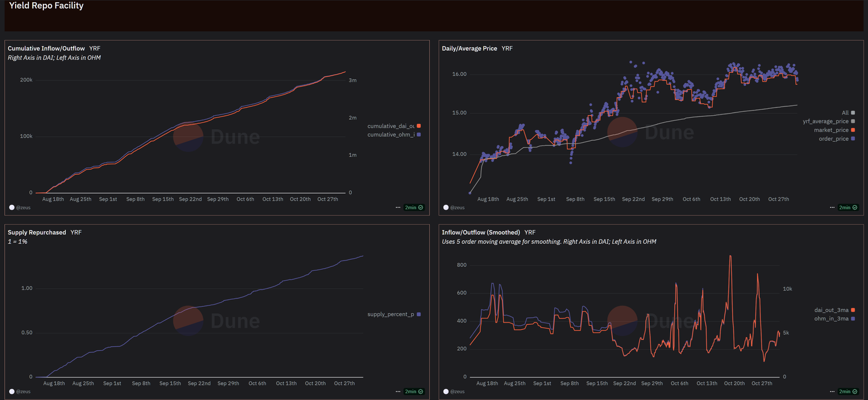Click the 2min refresh badge on Inflow/Outflow (Smoothed)
The height and width of the screenshot is (400, 868).
(848, 392)
